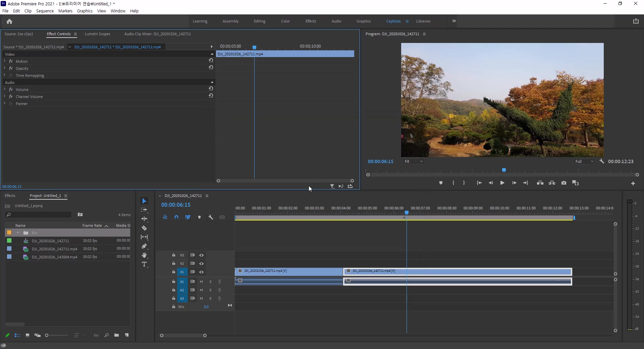The width and height of the screenshot is (644, 349).
Task: Toggle Snap in timeline
Action: click(x=176, y=217)
